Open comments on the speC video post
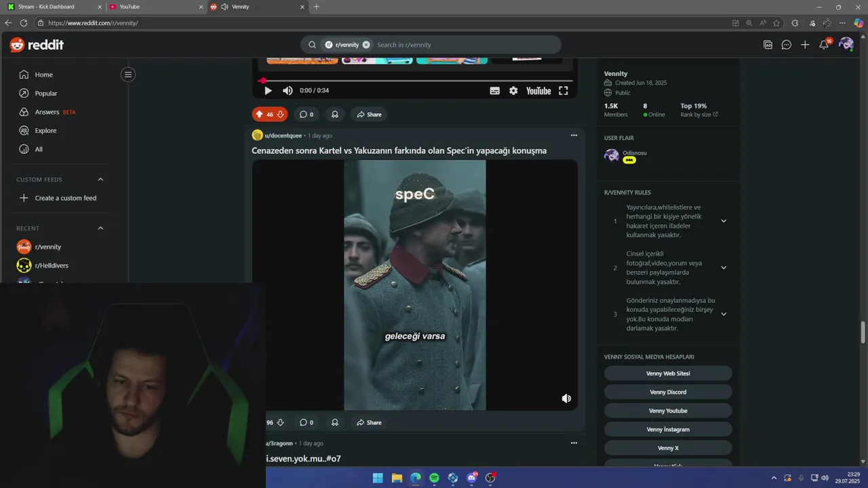 [307, 422]
